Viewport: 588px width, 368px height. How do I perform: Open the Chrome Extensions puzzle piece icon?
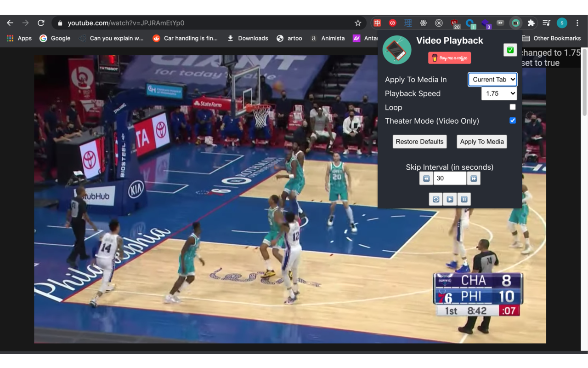(x=531, y=23)
